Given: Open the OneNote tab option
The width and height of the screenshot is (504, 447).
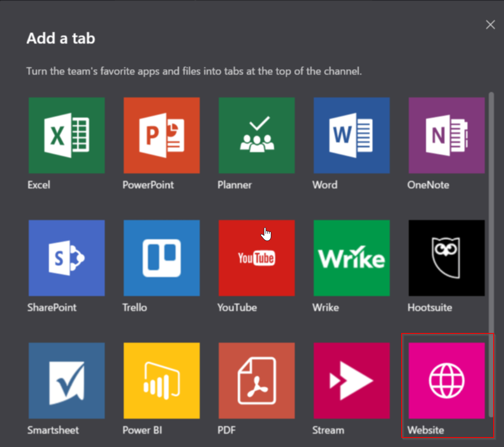Looking at the screenshot, I should (x=447, y=135).
